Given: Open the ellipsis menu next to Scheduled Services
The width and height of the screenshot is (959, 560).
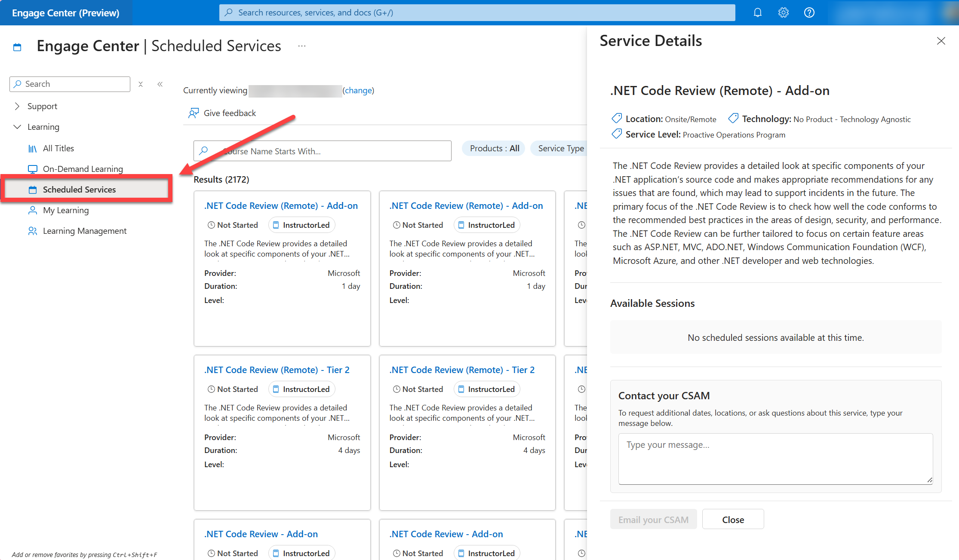Looking at the screenshot, I should (x=301, y=46).
